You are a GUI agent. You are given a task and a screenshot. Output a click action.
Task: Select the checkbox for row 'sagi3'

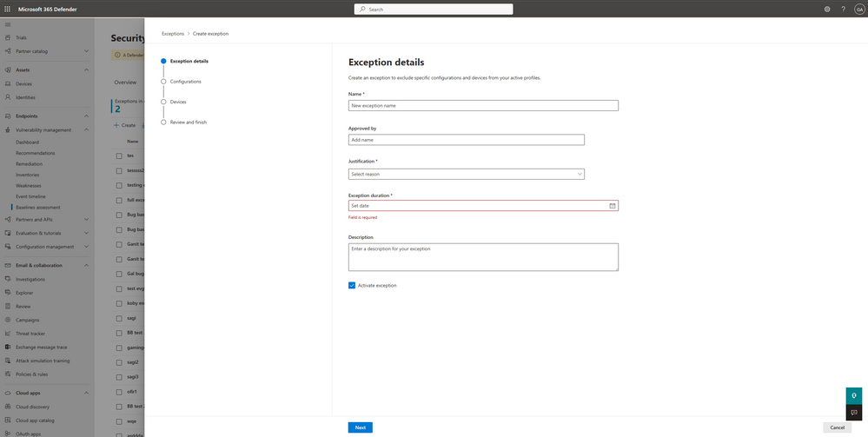click(x=119, y=377)
